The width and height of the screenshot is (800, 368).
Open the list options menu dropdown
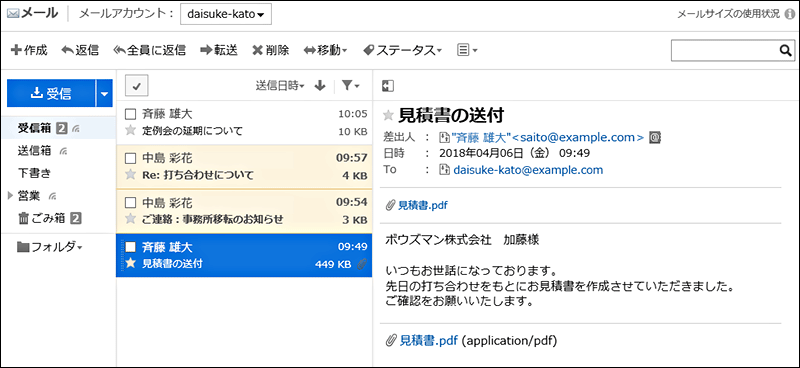click(x=467, y=50)
